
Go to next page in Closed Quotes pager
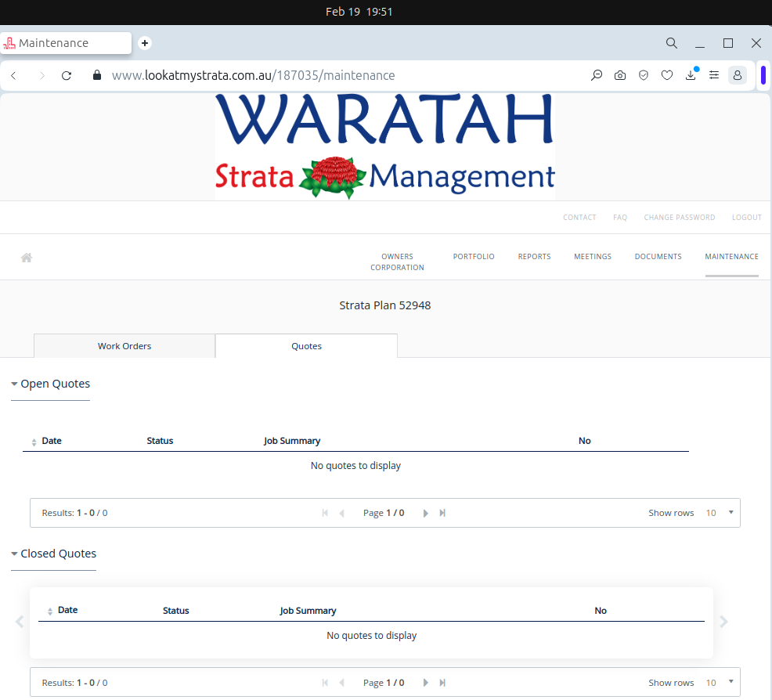426,683
